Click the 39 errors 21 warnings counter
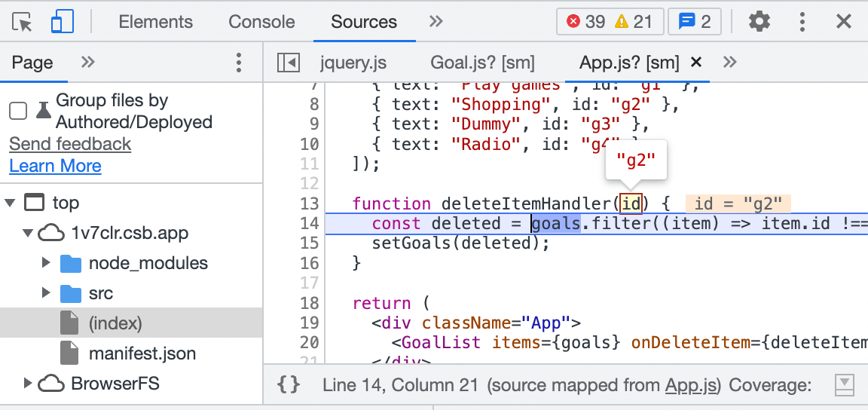 pyautogui.click(x=610, y=22)
